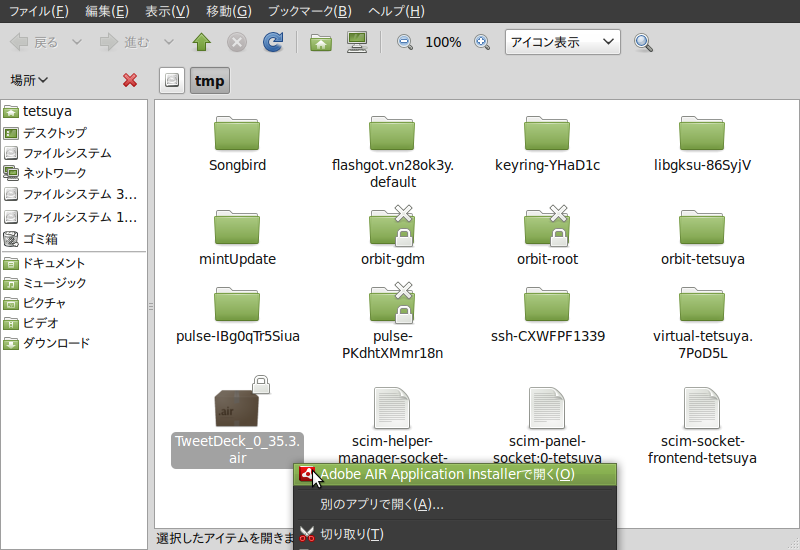Screen dimensions: 800x550
Task: Open the ヘルプ(H) menu
Action: 396,11
